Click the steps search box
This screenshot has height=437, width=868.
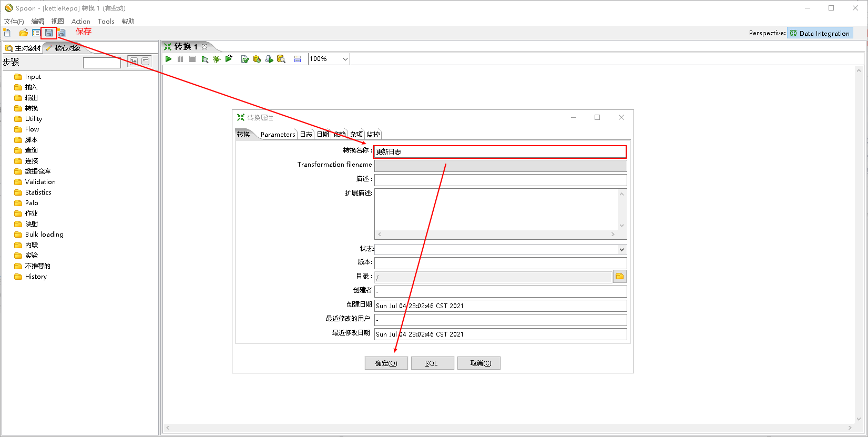(x=102, y=63)
